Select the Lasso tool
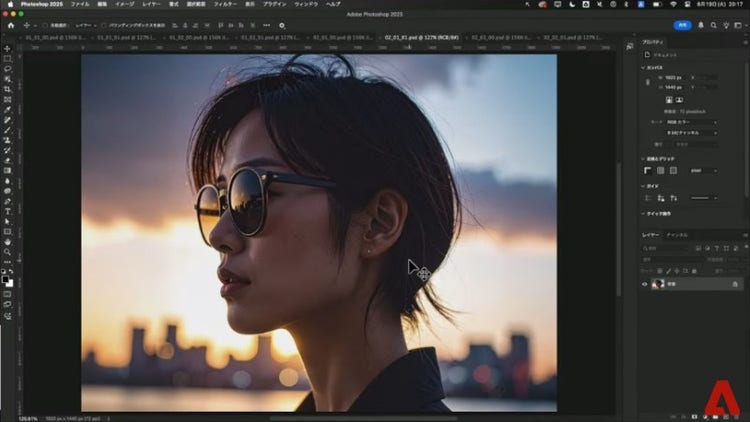 tap(7, 68)
